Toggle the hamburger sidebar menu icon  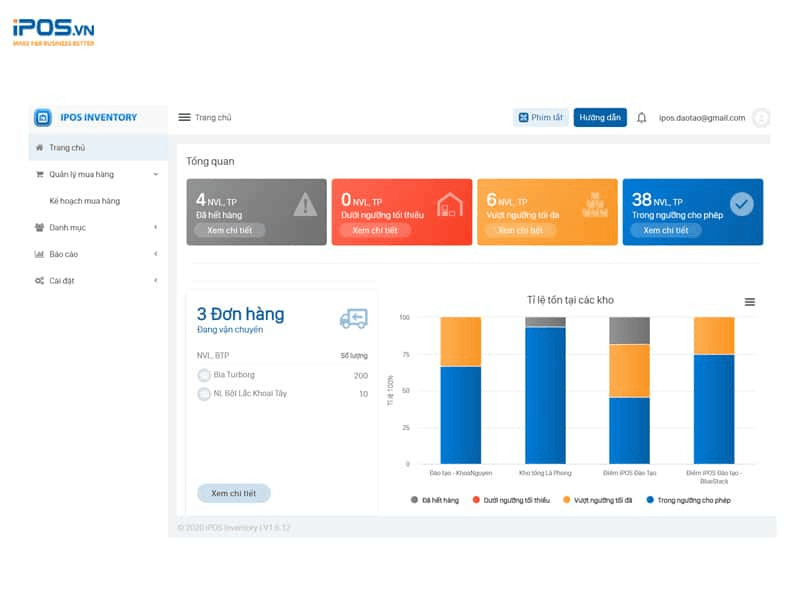pyautogui.click(x=184, y=117)
